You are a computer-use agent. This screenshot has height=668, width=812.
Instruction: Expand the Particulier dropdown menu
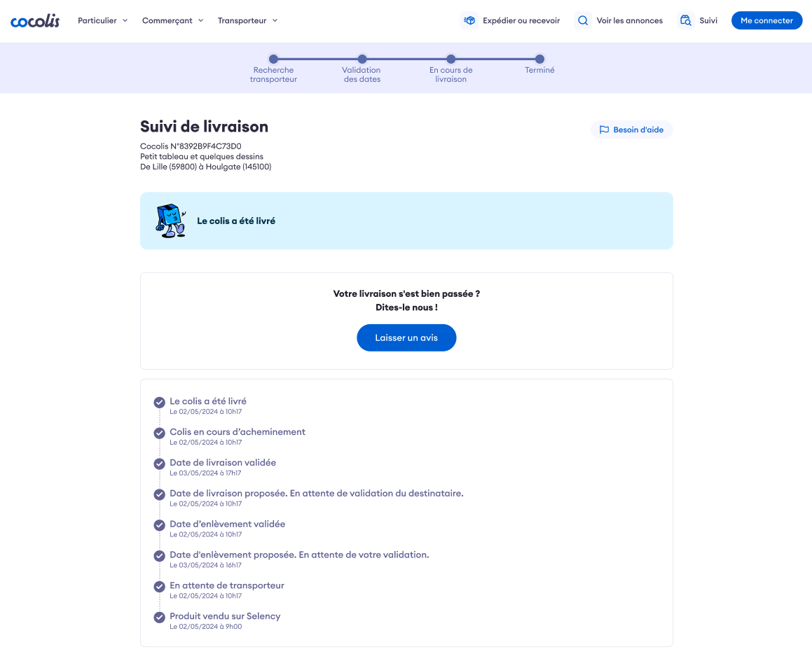point(102,20)
